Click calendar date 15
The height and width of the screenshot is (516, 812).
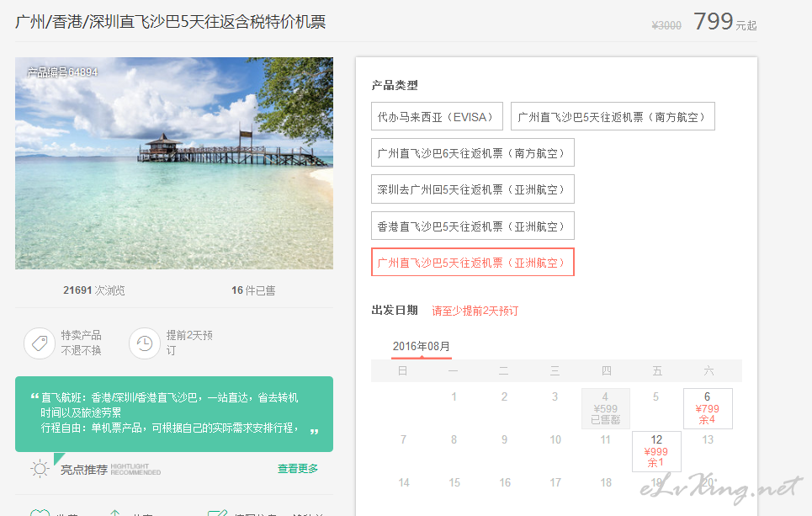coord(454,483)
